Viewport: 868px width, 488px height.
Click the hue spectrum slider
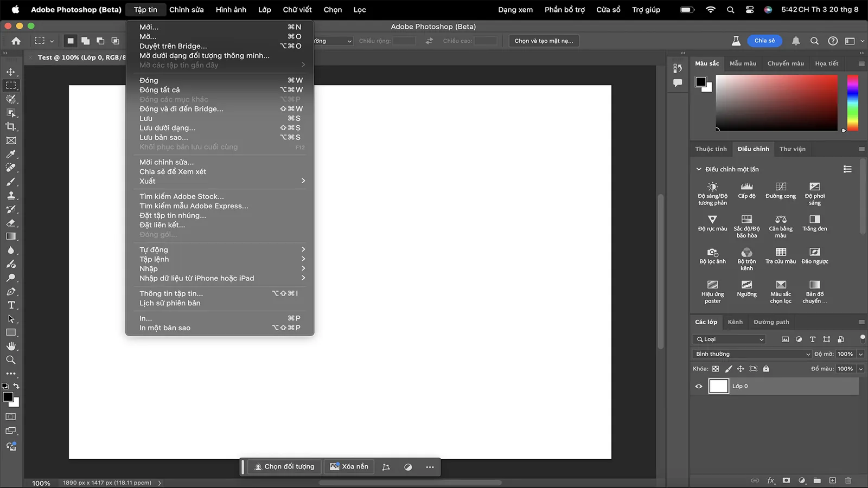(x=853, y=103)
